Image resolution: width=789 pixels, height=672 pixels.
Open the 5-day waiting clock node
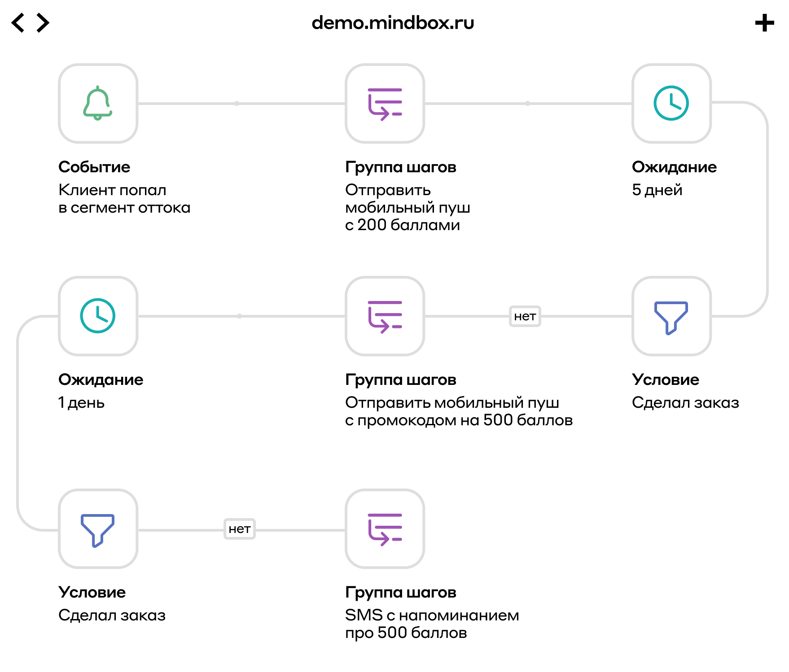point(671,103)
